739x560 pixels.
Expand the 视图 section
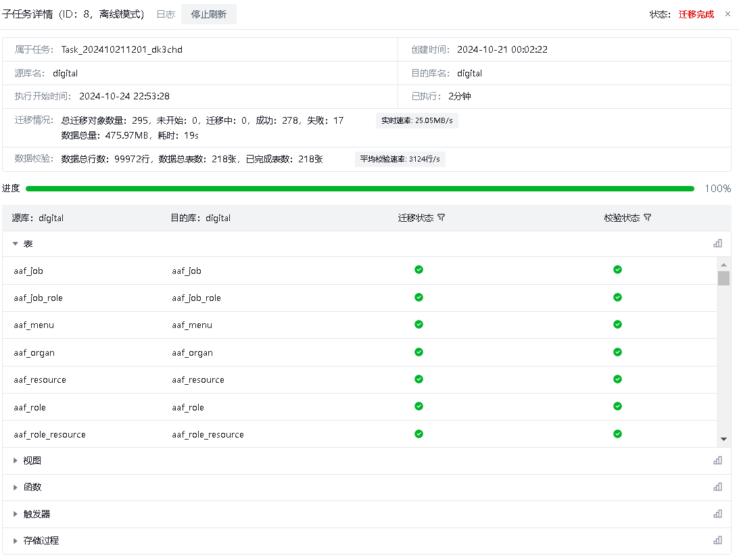coord(15,461)
